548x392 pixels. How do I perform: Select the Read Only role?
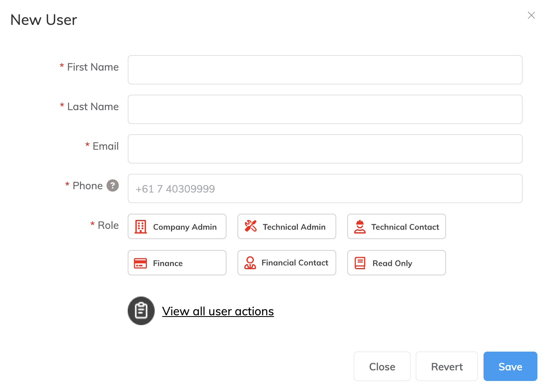(x=397, y=263)
